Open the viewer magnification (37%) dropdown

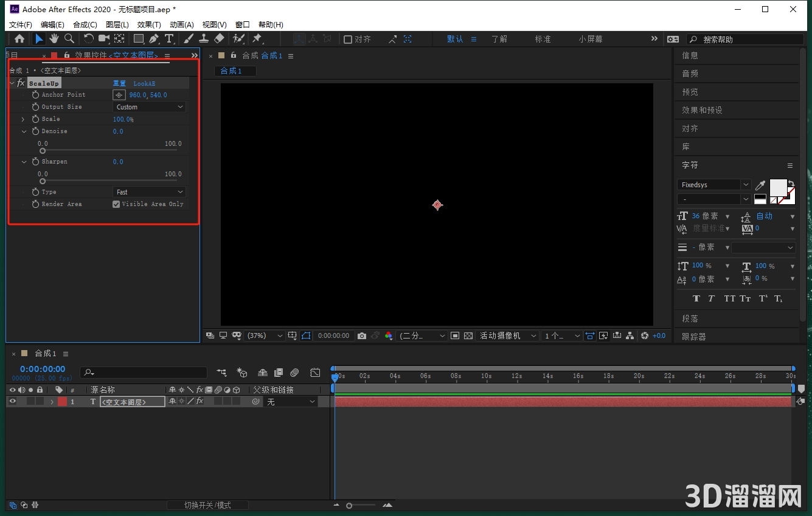[x=266, y=335]
